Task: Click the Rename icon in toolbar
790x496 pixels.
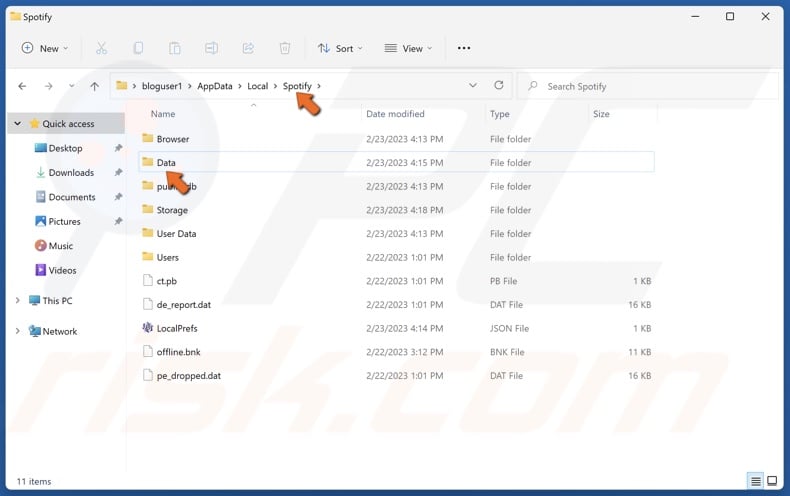Action: [211, 48]
